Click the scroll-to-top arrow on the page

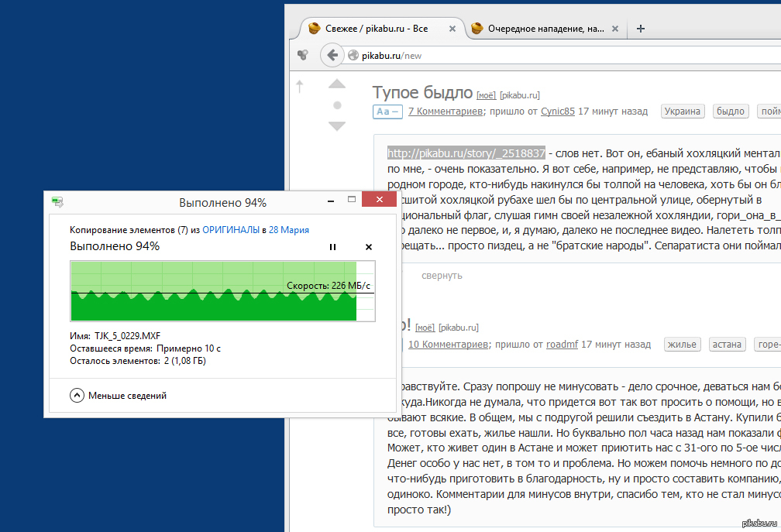300,87
